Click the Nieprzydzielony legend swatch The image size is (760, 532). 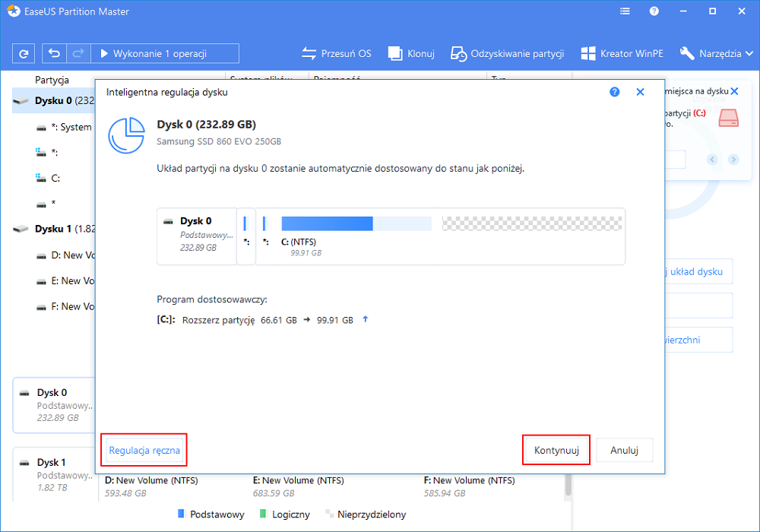tap(330, 514)
